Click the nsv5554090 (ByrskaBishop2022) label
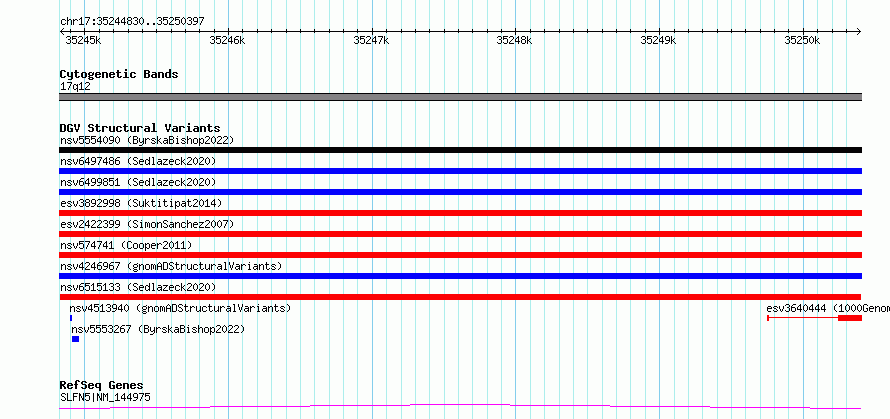This screenshot has height=419, width=890. point(147,140)
